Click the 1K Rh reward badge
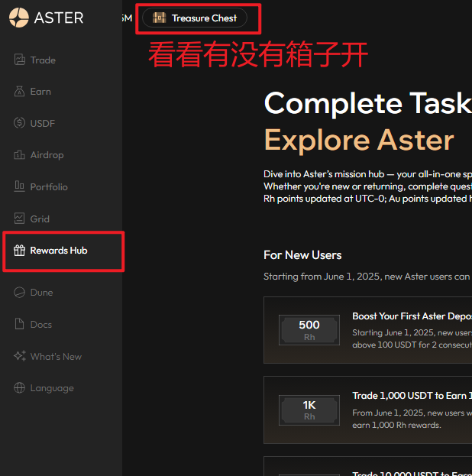 point(309,410)
